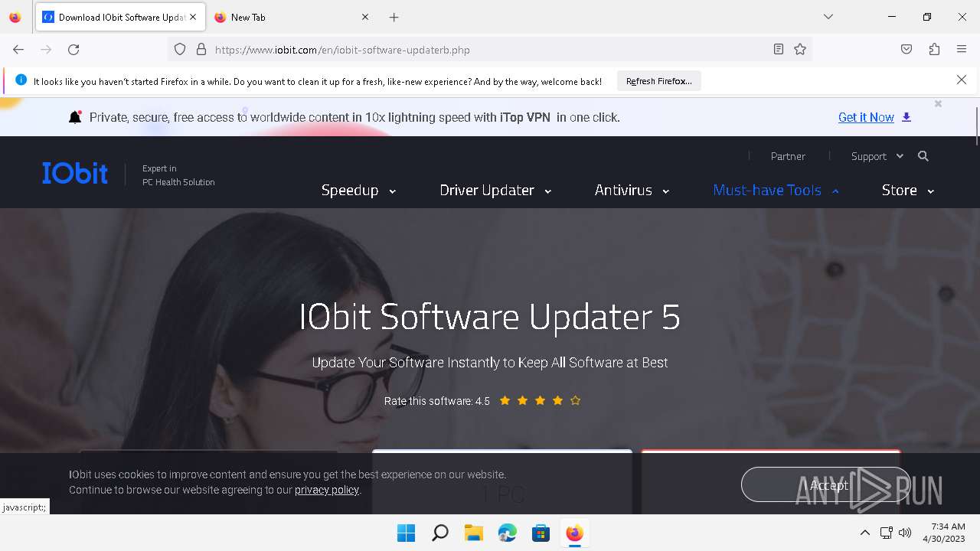Rate software with fifth star
980x551 pixels.
click(x=575, y=400)
